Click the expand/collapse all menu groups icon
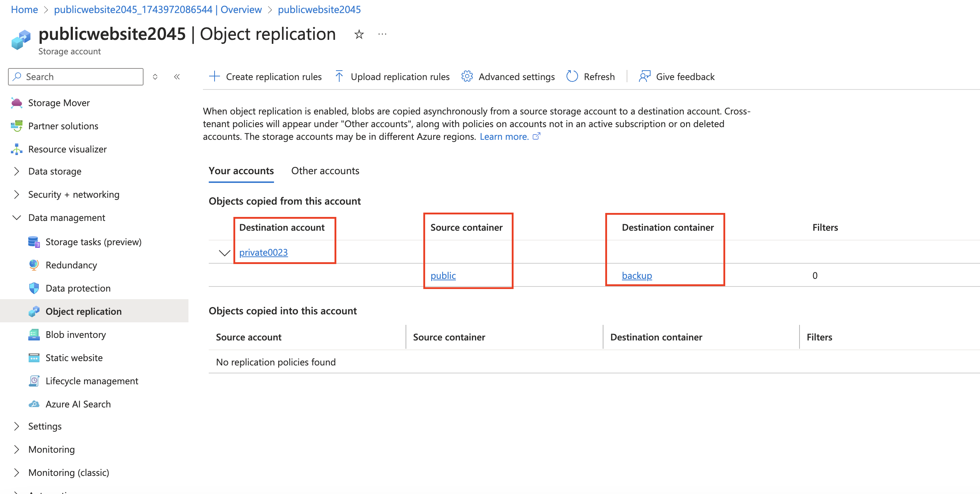980x494 pixels. pyautogui.click(x=155, y=77)
